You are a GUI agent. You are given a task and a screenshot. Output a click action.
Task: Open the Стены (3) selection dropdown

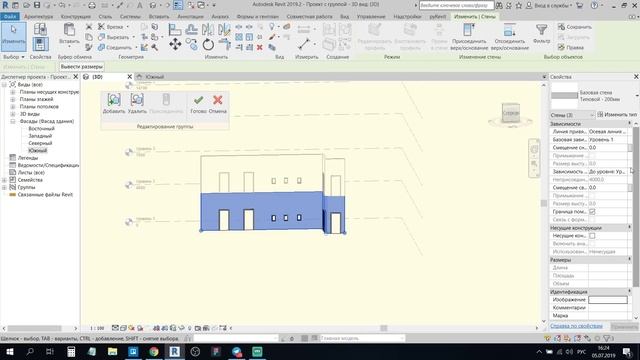coord(572,115)
